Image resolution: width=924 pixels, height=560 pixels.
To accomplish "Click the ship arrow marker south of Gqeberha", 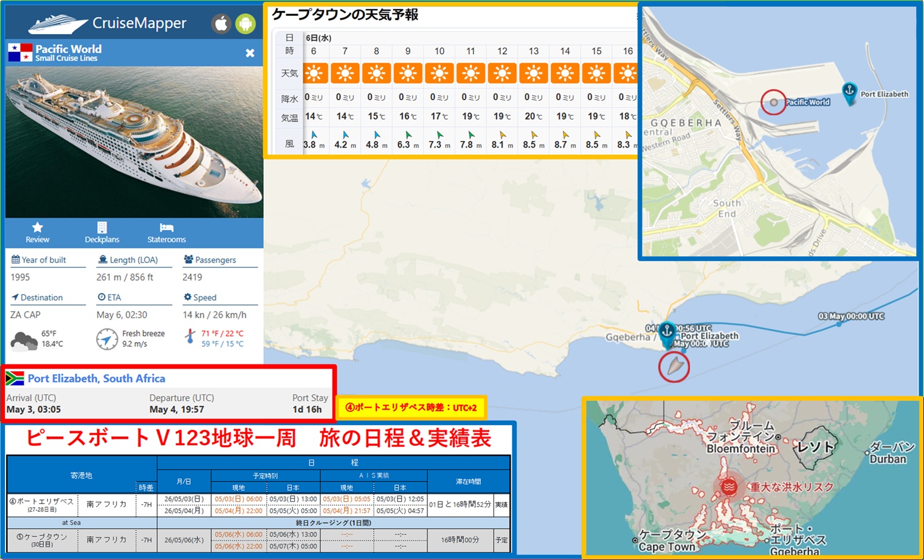I will click(674, 366).
